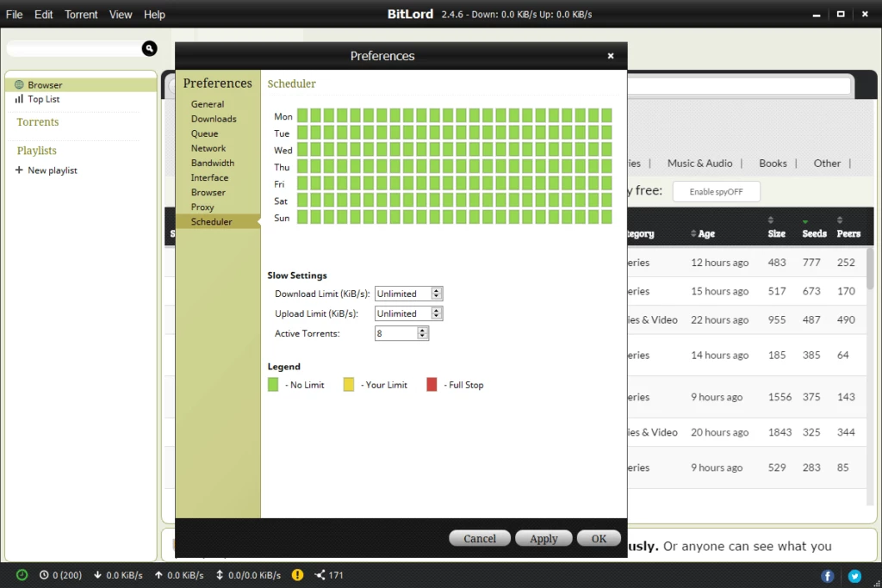Select Top List in the sidebar

click(43, 99)
